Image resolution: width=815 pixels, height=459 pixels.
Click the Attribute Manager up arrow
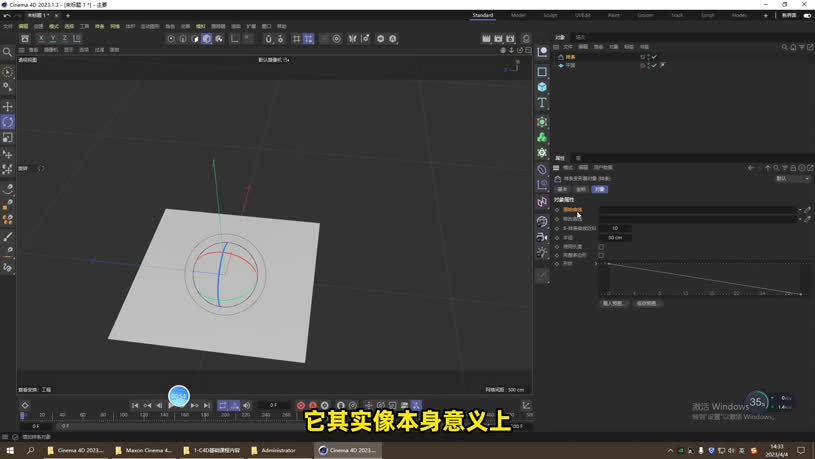click(767, 168)
